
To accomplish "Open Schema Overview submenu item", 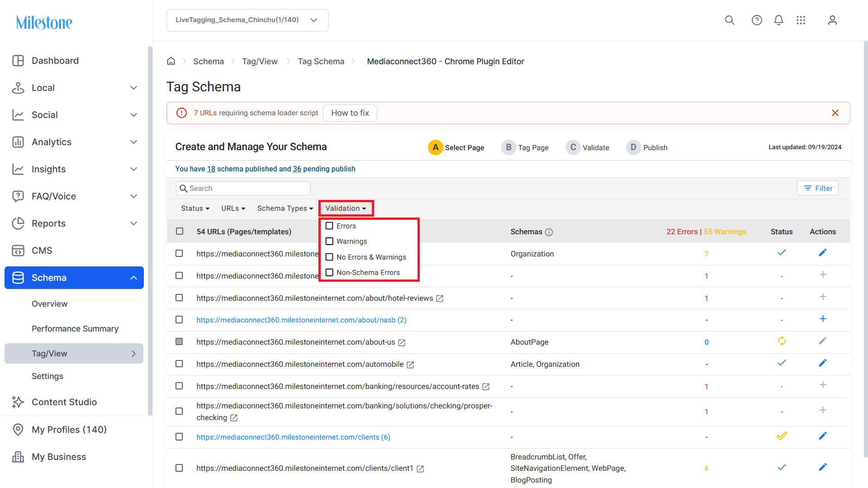I will coord(50,304).
